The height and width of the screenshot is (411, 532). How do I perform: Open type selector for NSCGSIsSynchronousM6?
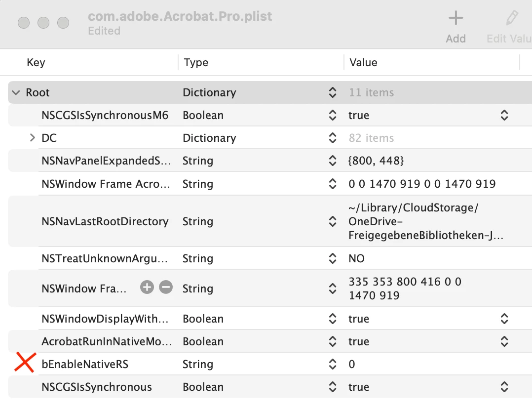click(333, 115)
